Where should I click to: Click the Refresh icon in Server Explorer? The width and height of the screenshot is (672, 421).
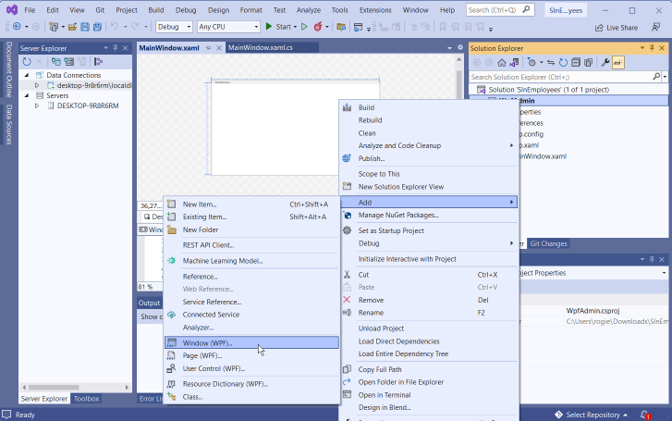[x=27, y=62]
